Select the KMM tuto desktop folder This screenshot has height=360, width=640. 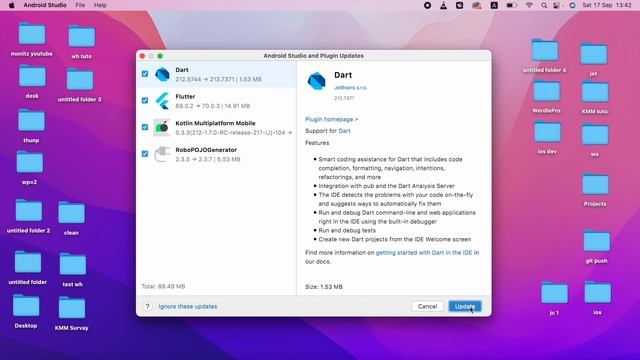tap(595, 92)
